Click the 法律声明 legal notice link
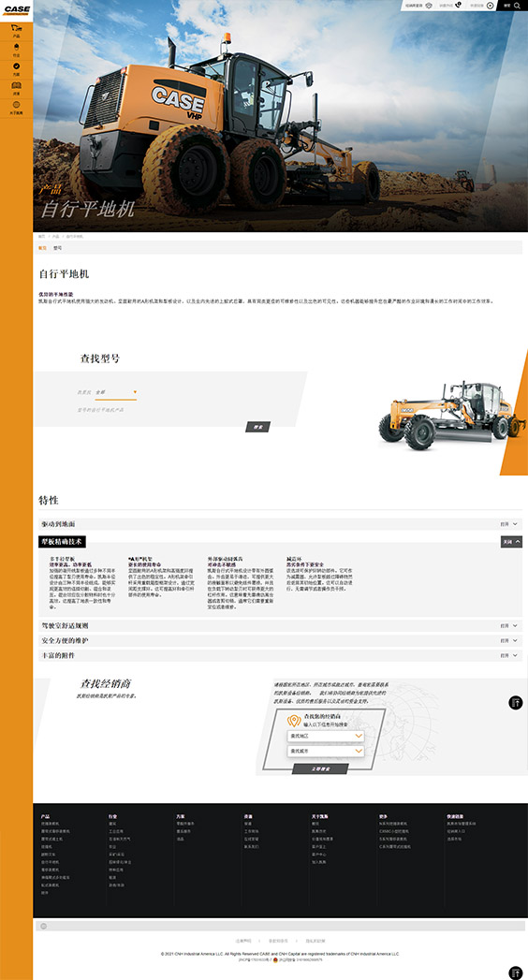The width and height of the screenshot is (528, 980). point(243,941)
